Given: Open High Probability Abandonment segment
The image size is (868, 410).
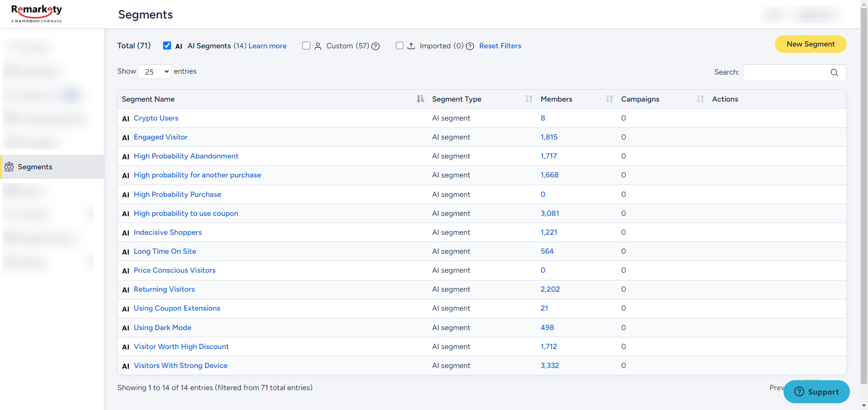Looking at the screenshot, I should pos(186,156).
